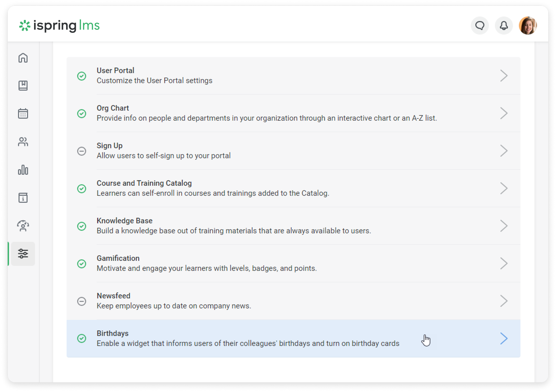Open the Settings sliders icon in sidebar
Viewport: 556px width, 392px height.
click(x=23, y=254)
